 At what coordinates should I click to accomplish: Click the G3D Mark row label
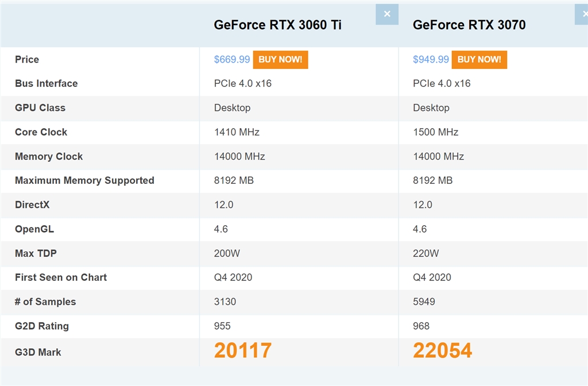pyautogui.click(x=38, y=352)
